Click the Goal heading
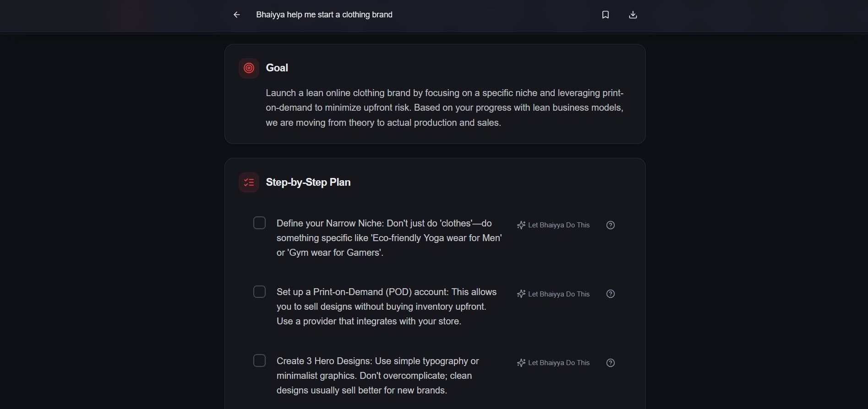Image resolution: width=868 pixels, height=409 pixels. 277,68
